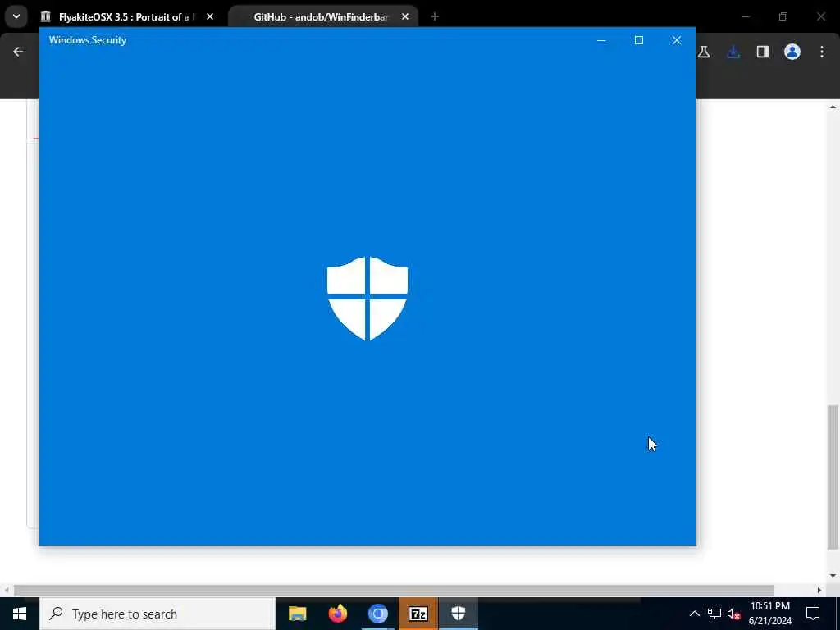The width and height of the screenshot is (840, 630).
Task: Open the muted volume tray icon
Action: (x=734, y=614)
